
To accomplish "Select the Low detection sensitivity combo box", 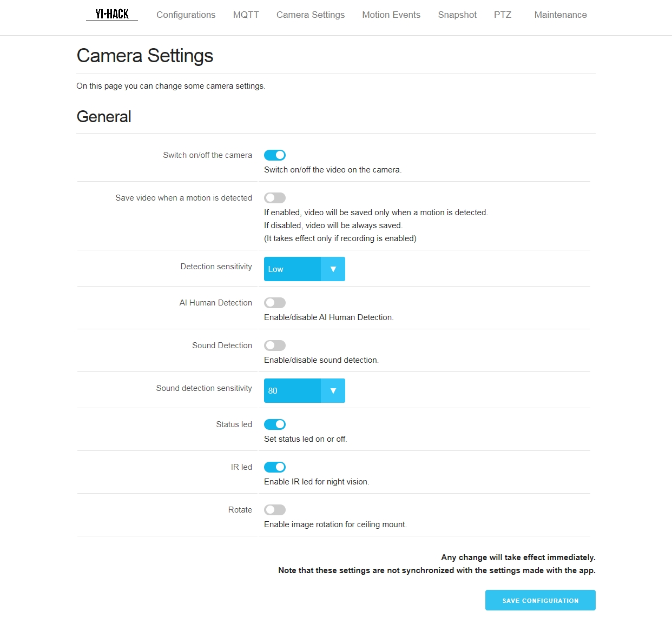I will (305, 269).
